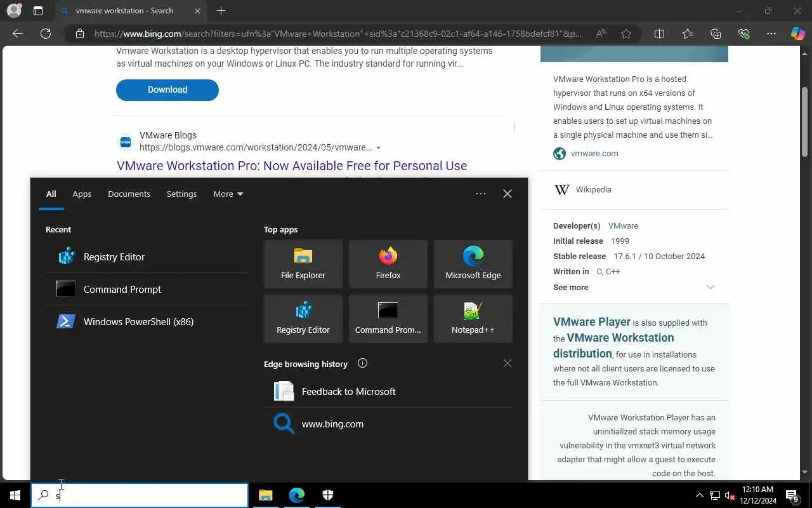Open File Explorer from the taskbar
Screen dimensions: 812x508
click(x=266, y=495)
